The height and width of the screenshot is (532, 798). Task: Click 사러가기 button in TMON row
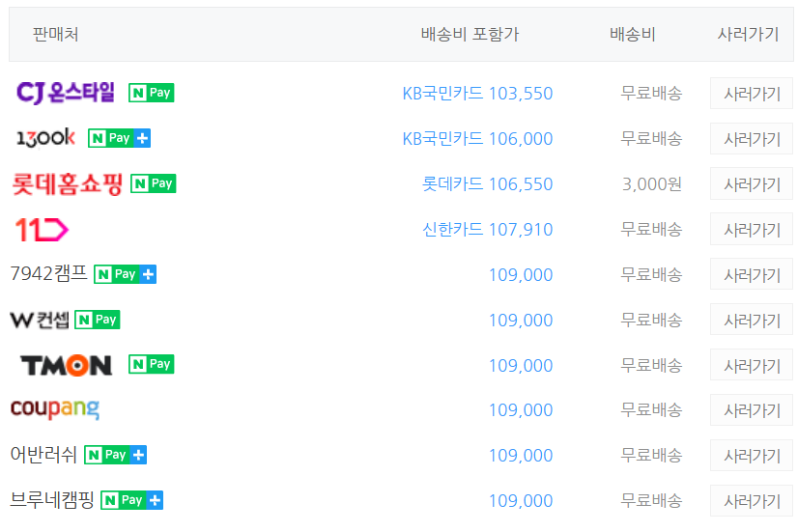752,365
